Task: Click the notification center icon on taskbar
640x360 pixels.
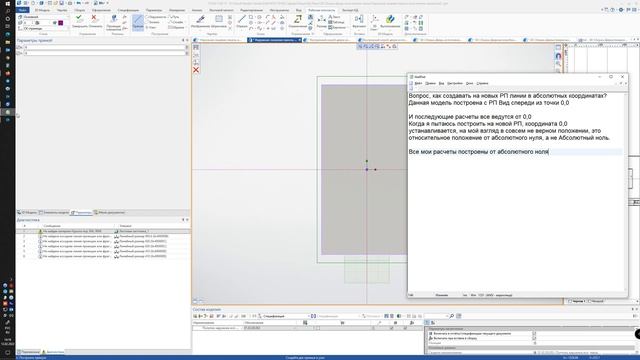Action: (x=7, y=352)
